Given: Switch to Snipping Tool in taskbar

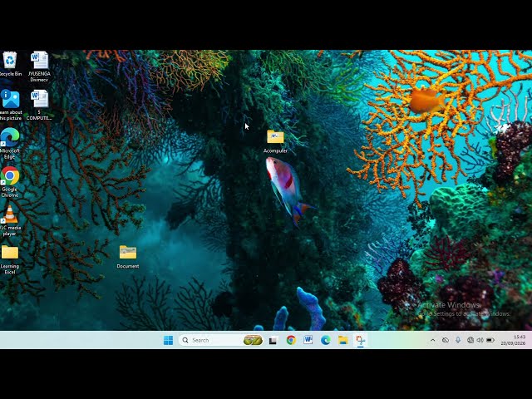Looking at the screenshot, I should pyautogui.click(x=360, y=340).
